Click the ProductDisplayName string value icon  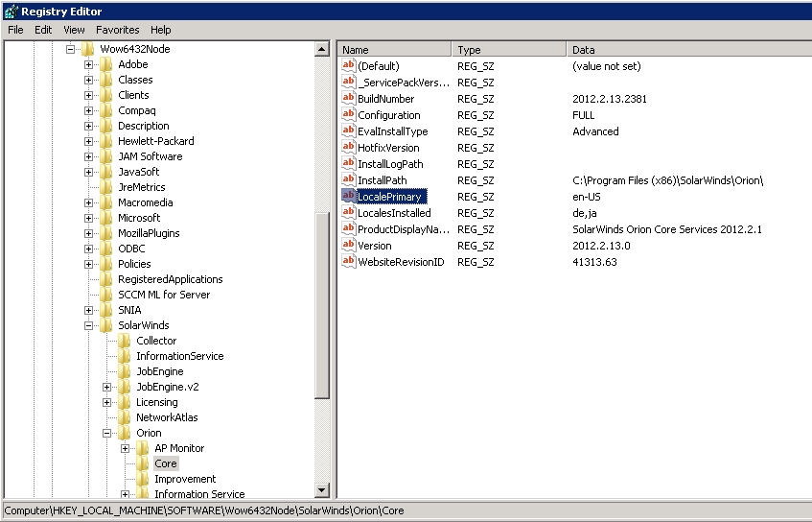pyautogui.click(x=348, y=228)
